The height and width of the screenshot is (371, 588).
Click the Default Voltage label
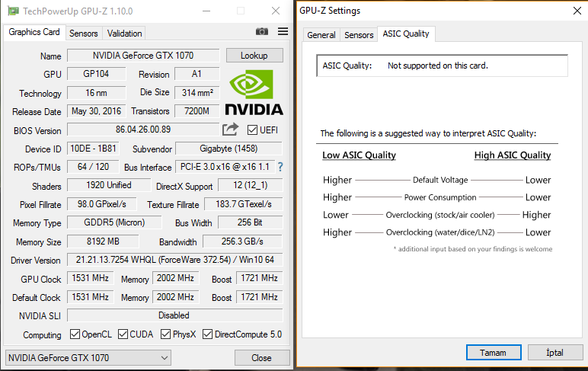coord(440,180)
